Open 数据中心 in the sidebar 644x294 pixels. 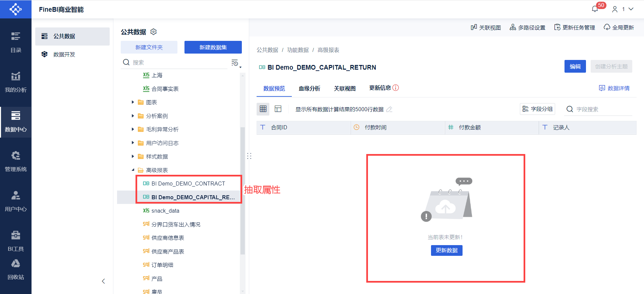click(16, 122)
